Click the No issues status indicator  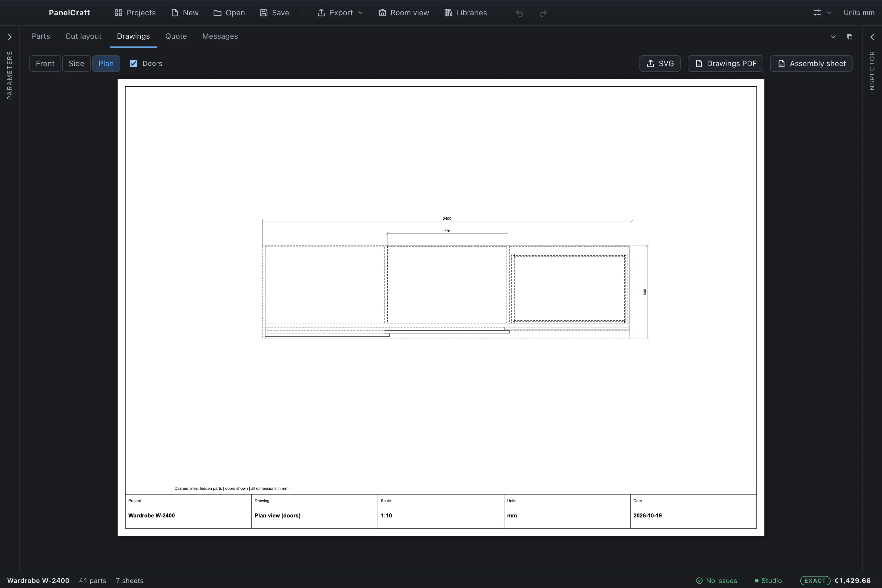[717, 580]
